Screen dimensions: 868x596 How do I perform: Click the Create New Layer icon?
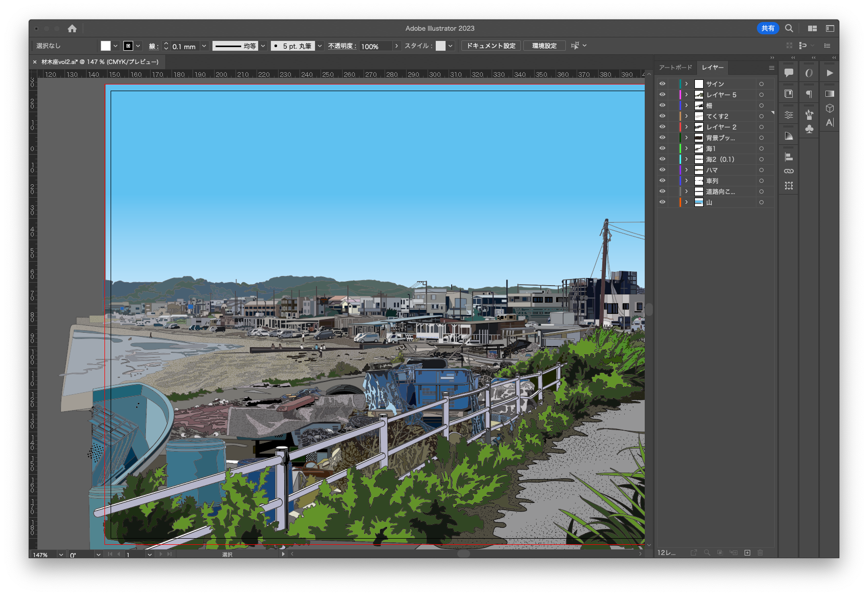747,552
